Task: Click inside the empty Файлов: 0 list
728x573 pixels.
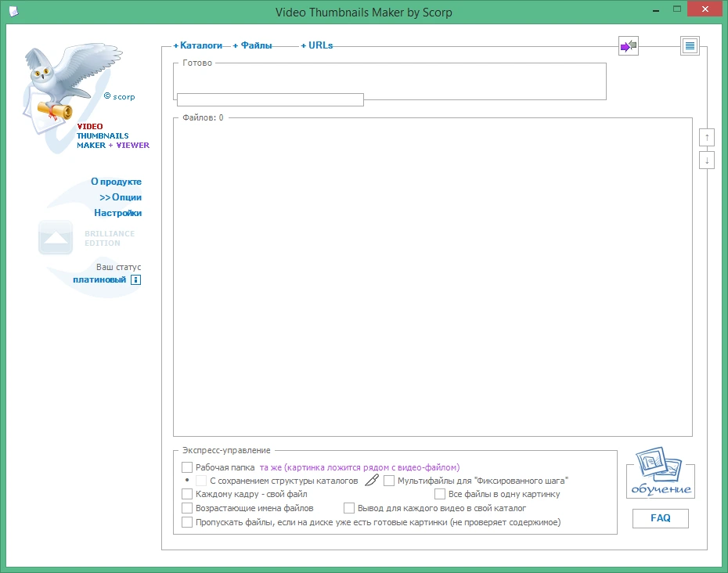Action: tap(433, 279)
